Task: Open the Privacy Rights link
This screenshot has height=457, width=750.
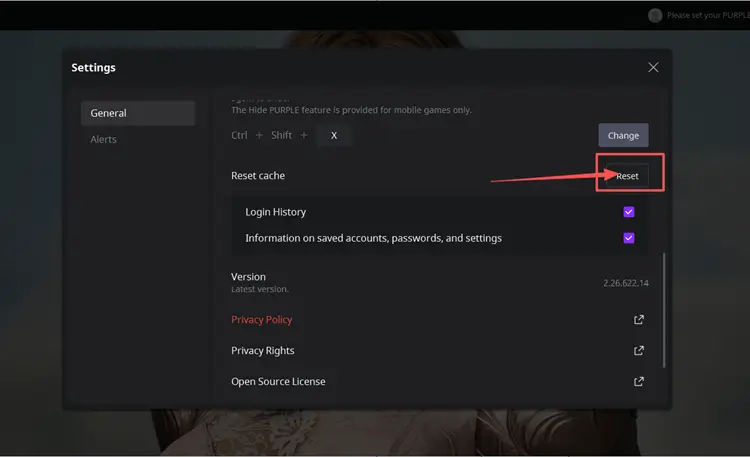Action: pyautogui.click(x=263, y=351)
